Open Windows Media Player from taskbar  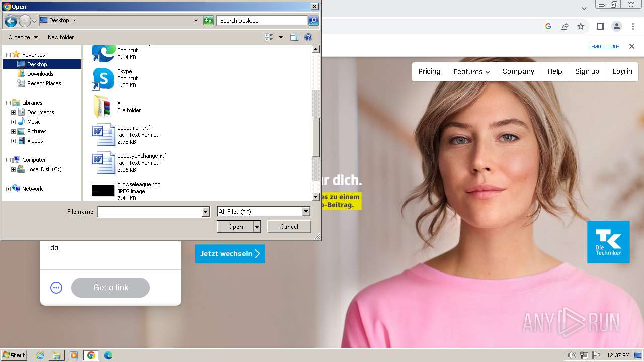click(x=74, y=355)
